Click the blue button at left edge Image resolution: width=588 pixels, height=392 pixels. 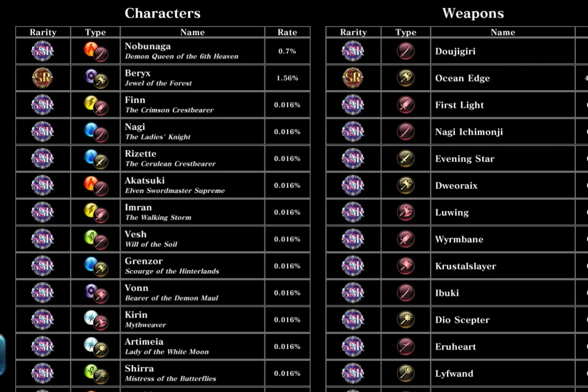coord(2,348)
